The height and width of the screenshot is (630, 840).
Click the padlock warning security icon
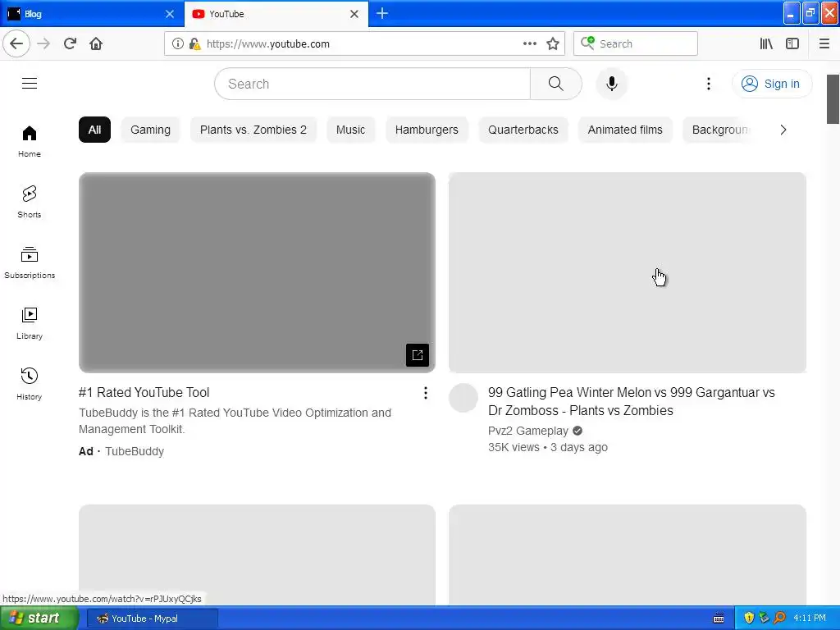coord(195,44)
